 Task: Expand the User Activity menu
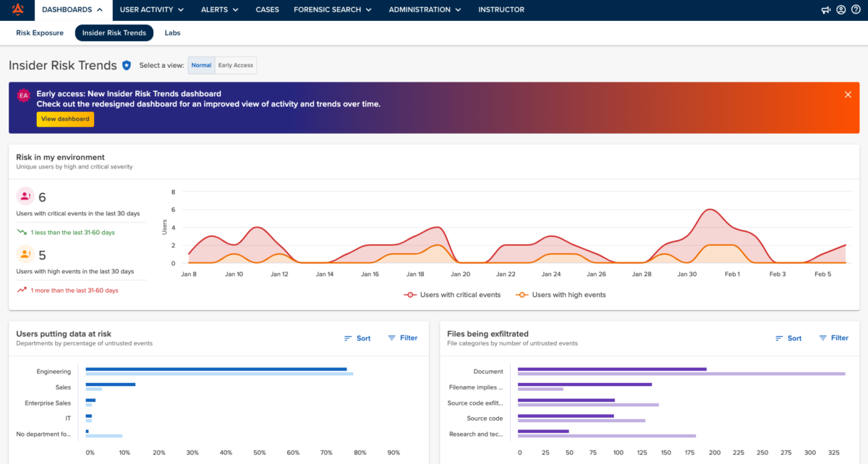coord(151,10)
